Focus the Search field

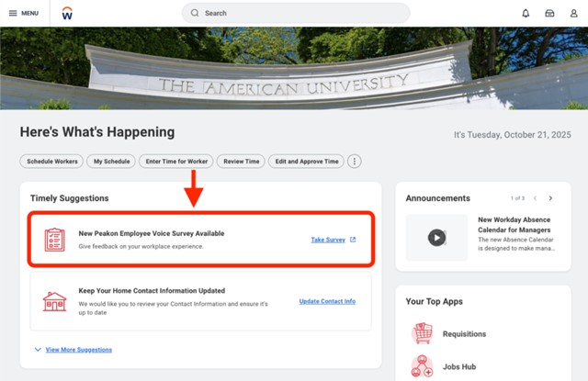(x=296, y=13)
